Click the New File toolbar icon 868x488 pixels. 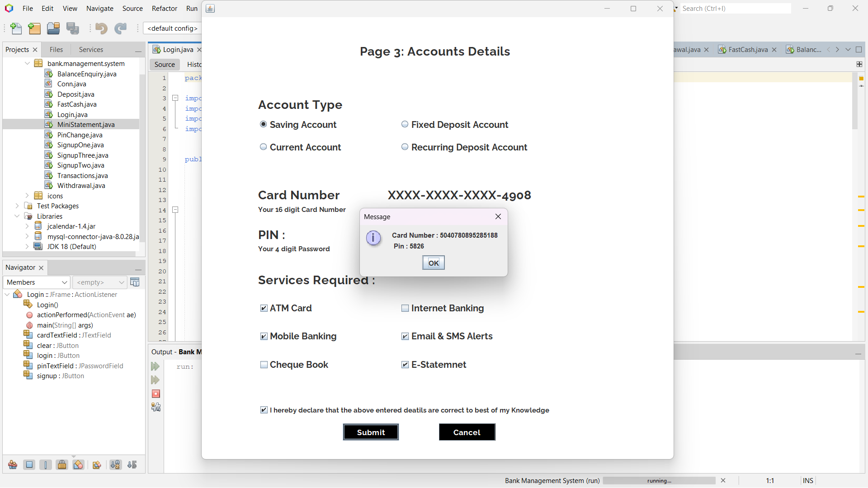pyautogui.click(x=16, y=28)
